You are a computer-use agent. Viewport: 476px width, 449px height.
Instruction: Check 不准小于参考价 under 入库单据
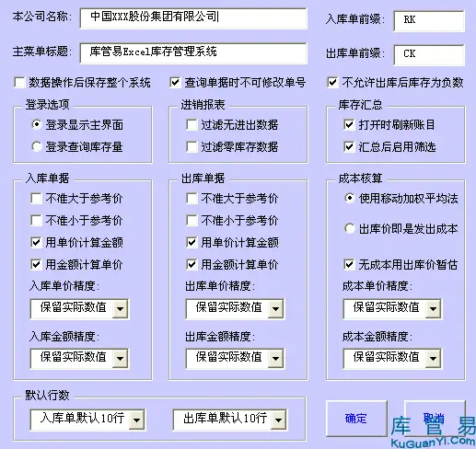coord(36,220)
